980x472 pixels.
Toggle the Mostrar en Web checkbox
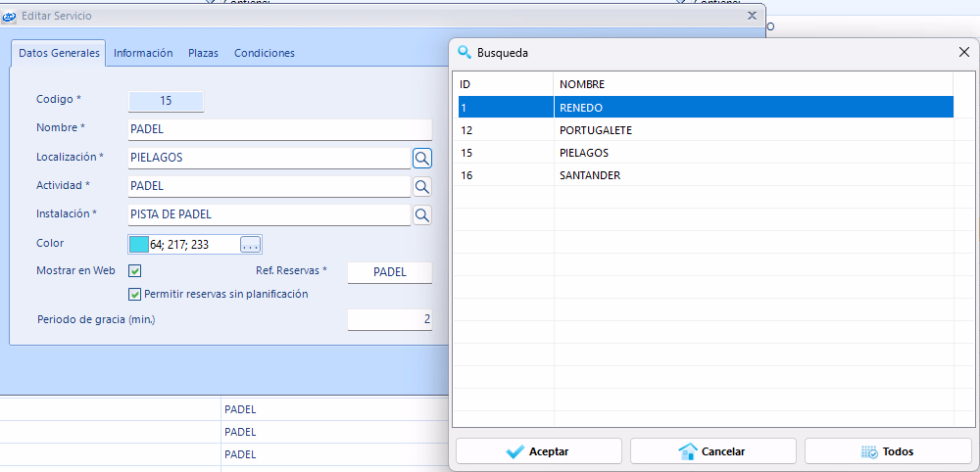tap(135, 271)
